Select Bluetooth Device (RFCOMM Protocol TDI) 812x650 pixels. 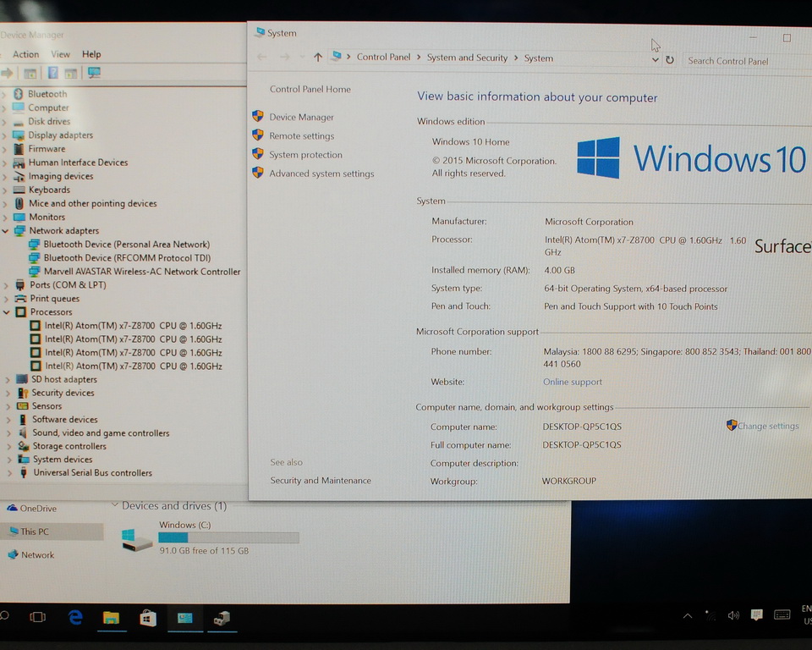(127, 257)
